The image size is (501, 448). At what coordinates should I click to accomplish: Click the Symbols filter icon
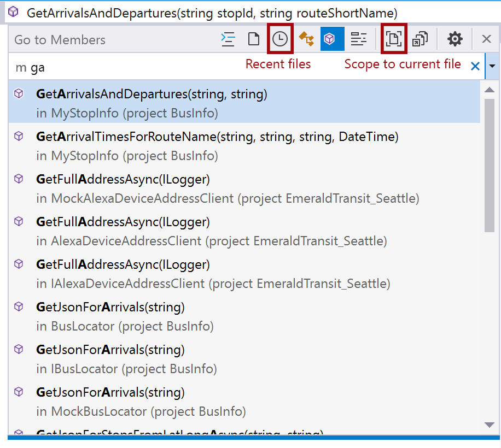pyautogui.click(x=359, y=39)
